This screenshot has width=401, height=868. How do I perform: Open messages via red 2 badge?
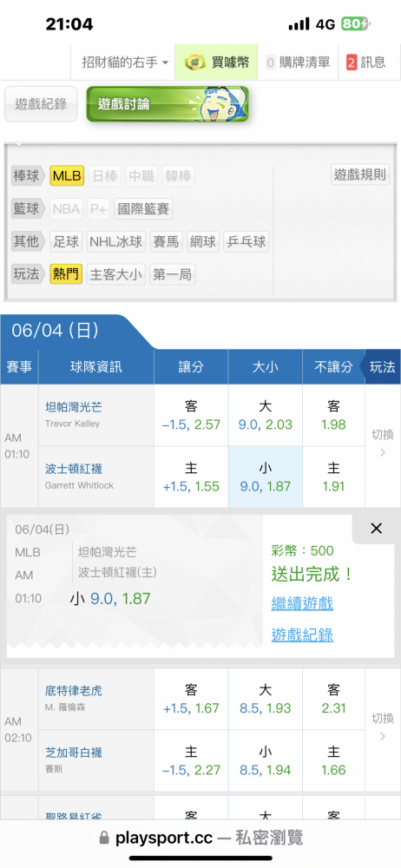[352, 62]
